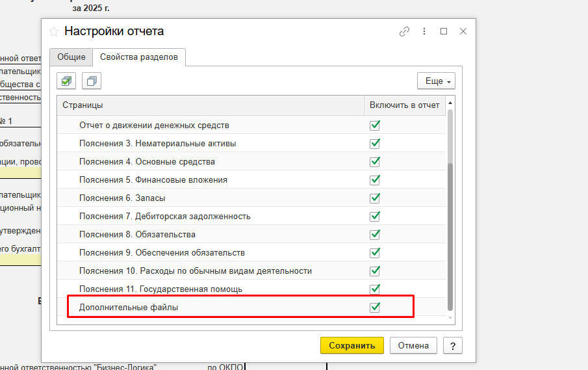588x370 pixels.
Task: Check all sections icon button
Action: coord(66,81)
